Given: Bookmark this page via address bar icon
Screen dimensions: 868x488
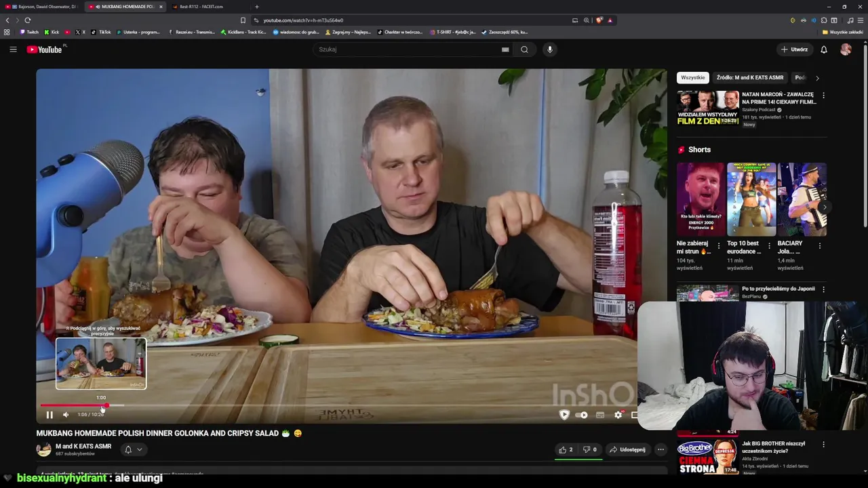Looking at the screenshot, I should tap(243, 20).
